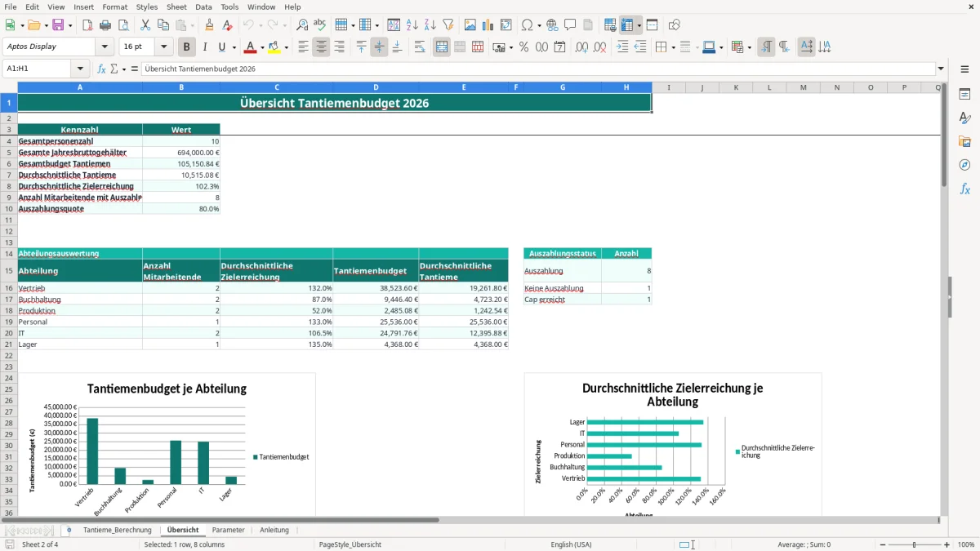Apply yellow Background Color swatch
The image size is (980, 551).
coord(274,47)
